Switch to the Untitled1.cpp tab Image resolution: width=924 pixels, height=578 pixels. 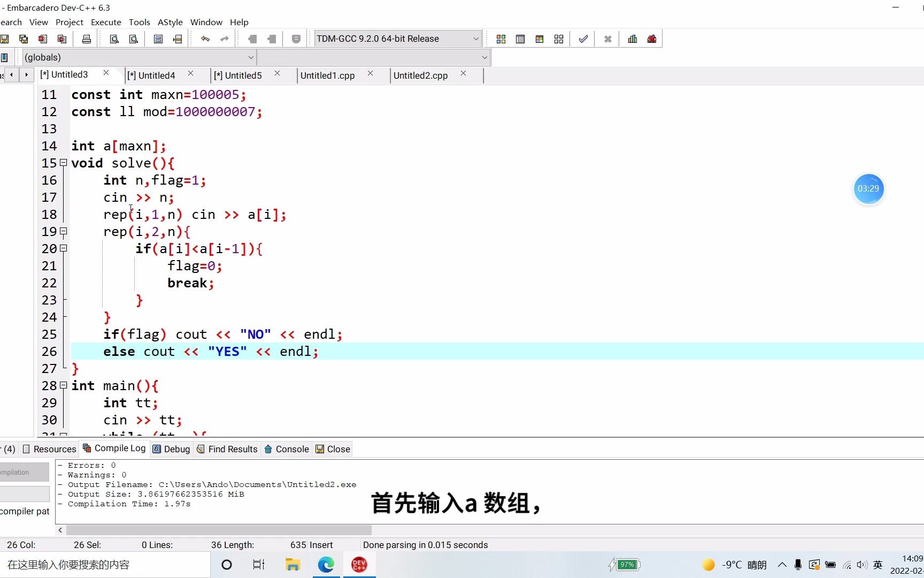(x=327, y=75)
